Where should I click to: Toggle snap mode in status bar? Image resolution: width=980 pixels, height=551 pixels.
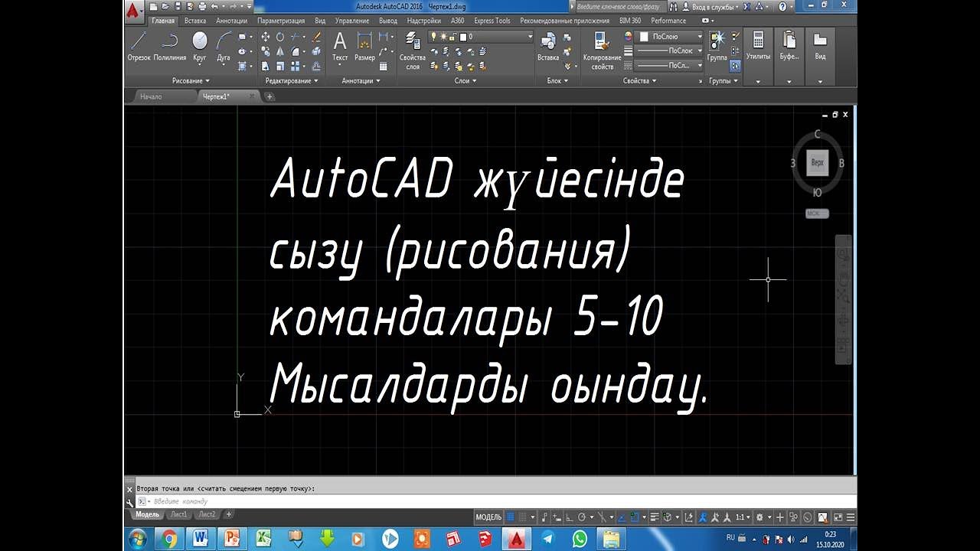point(524,517)
